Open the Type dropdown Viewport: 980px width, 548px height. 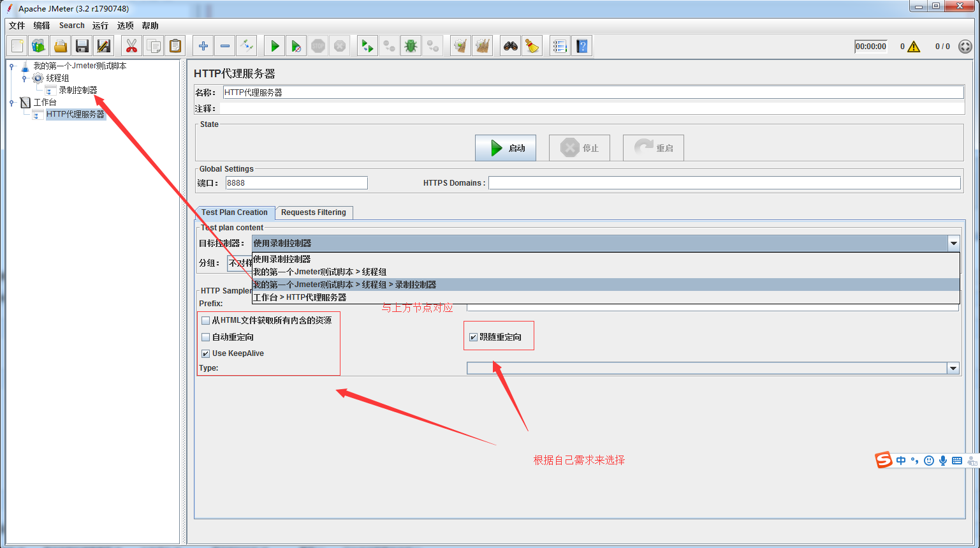coord(954,368)
